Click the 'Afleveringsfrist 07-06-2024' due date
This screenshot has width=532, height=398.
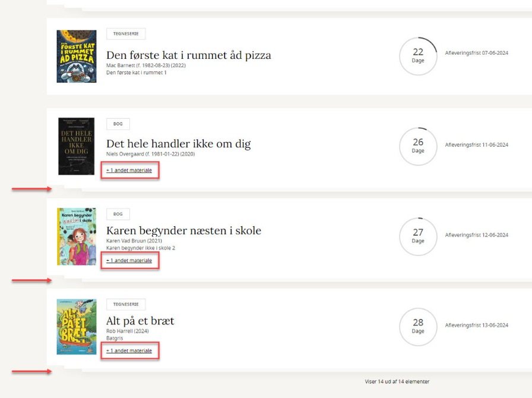pos(476,53)
